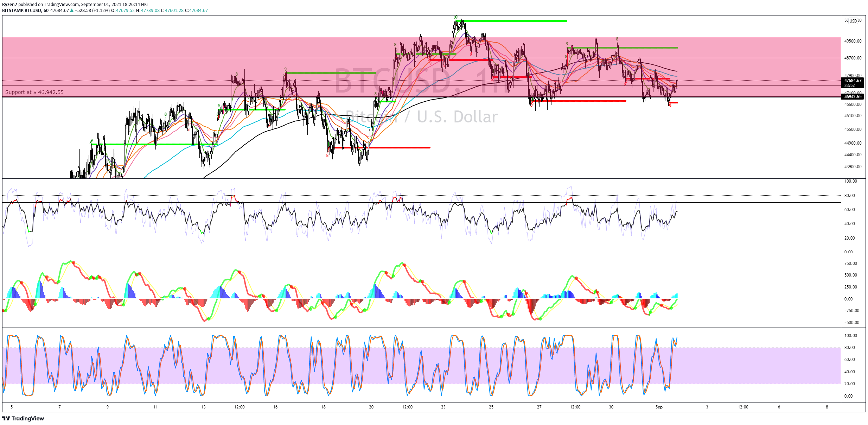Click the '20' date on time axis

[371, 407]
